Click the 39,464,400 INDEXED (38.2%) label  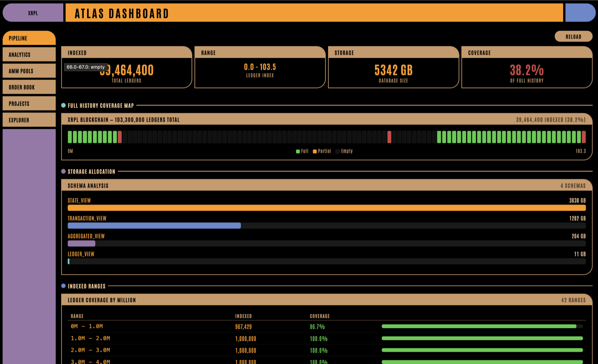click(x=551, y=120)
